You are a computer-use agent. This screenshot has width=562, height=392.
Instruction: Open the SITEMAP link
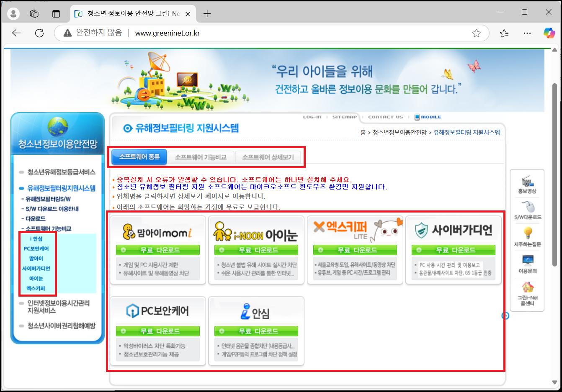coord(345,117)
